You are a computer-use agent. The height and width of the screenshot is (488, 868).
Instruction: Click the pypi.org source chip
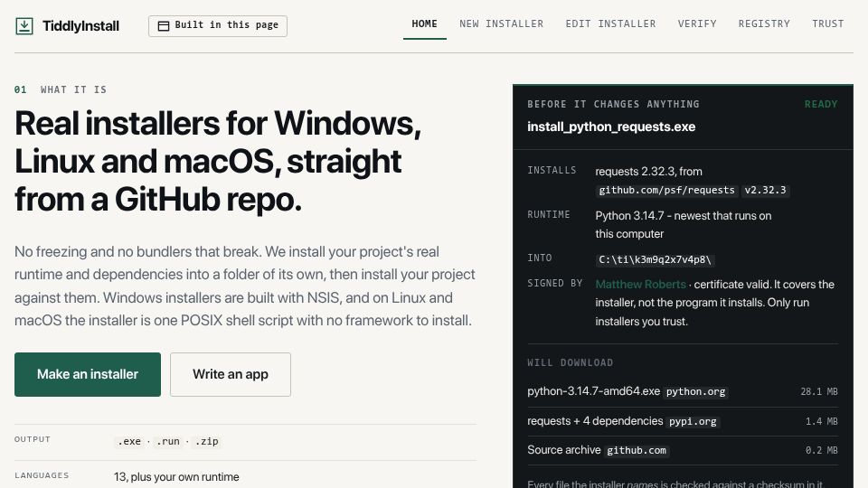pyautogui.click(x=693, y=422)
